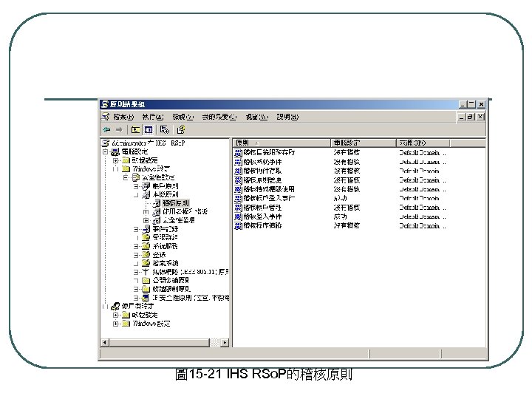Screen dimensions: 532x399
Task: Sort by the 來源 GPO column header
Action: [x=423, y=143]
